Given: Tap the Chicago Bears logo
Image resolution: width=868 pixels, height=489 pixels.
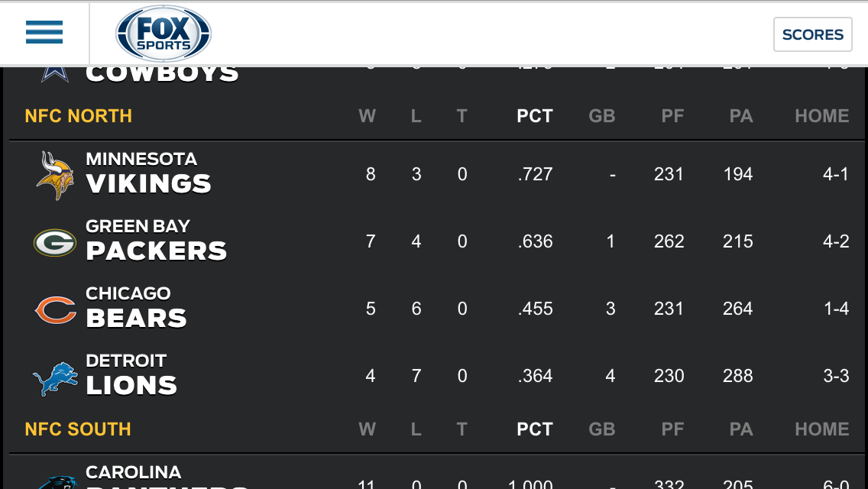Looking at the screenshot, I should pos(55,309).
